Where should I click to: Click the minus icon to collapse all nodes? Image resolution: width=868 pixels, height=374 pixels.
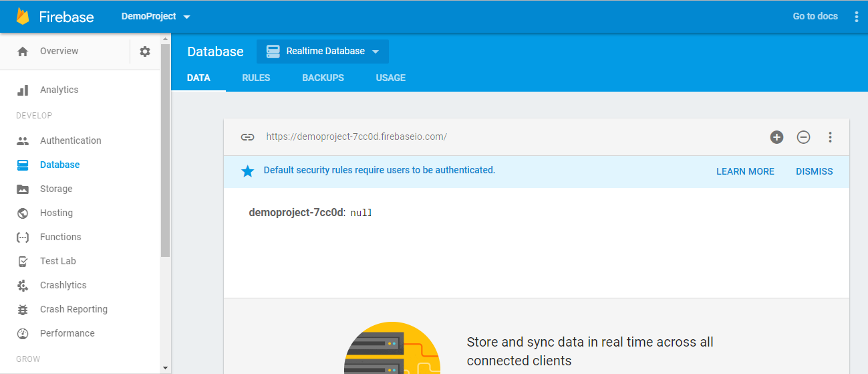[803, 137]
